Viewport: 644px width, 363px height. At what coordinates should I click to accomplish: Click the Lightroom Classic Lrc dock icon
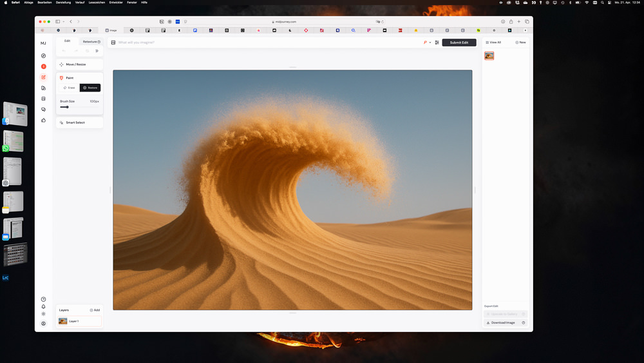(x=5, y=277)
